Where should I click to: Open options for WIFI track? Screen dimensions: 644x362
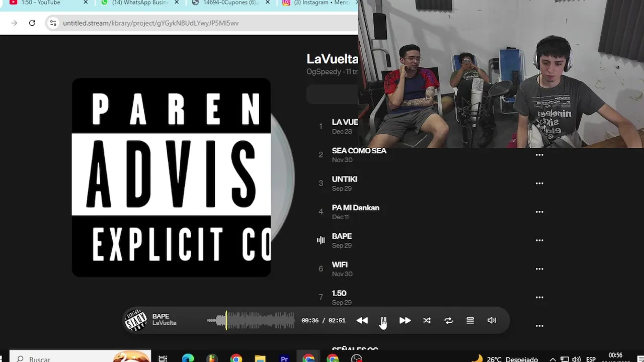(x=539, y=269)
